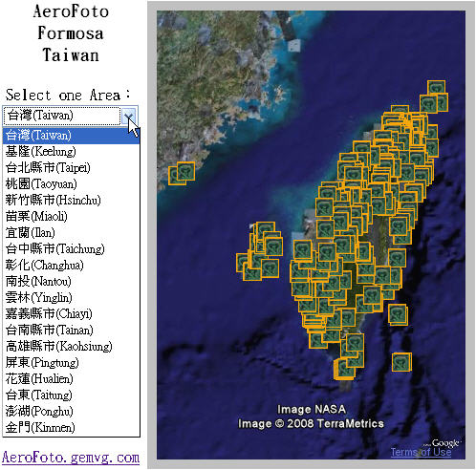Select 宜蘭(Ilan) entry

click(71, 233)
